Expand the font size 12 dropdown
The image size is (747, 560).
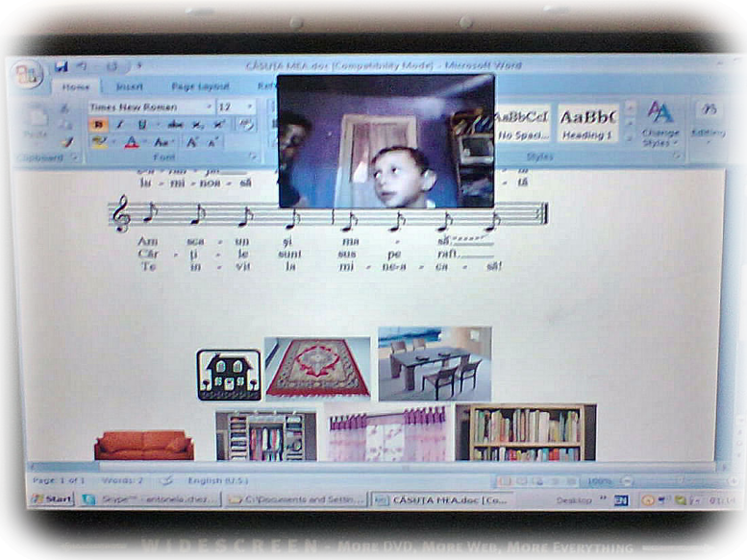[250, 107]
